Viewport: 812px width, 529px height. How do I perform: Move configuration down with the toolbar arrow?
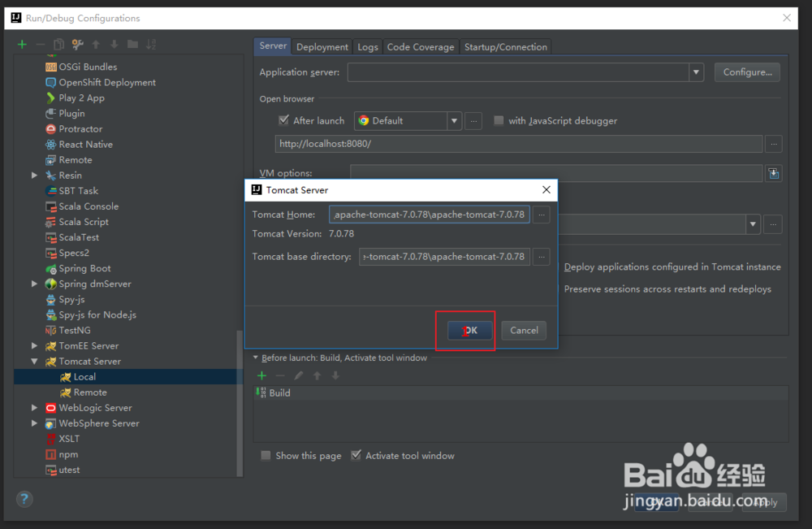point(114,45)
